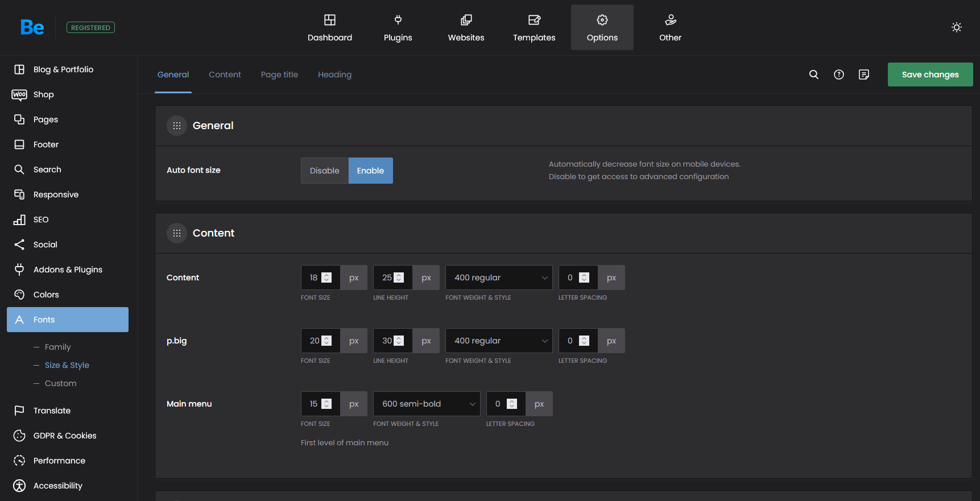Adjust Main menu font size stepper
Screen dimensions: 980x501
326,404
